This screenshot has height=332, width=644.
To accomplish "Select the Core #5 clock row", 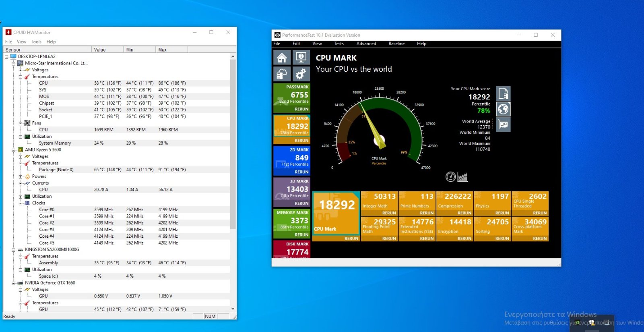I will click(117, 243).
